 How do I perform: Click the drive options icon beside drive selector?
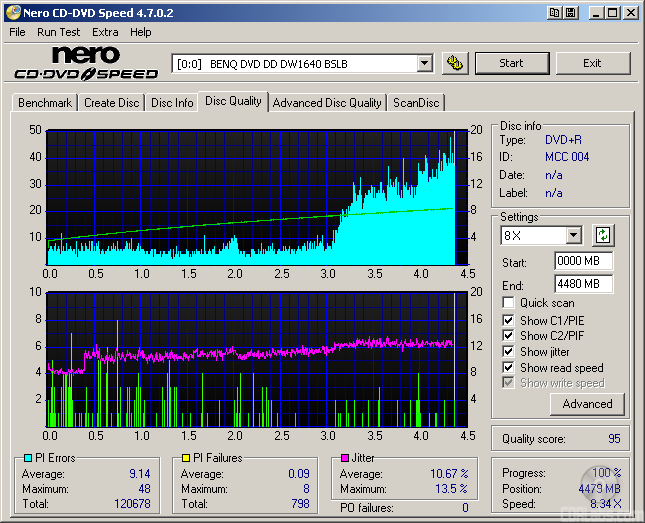pyautogui.click(x=455, y=63)
